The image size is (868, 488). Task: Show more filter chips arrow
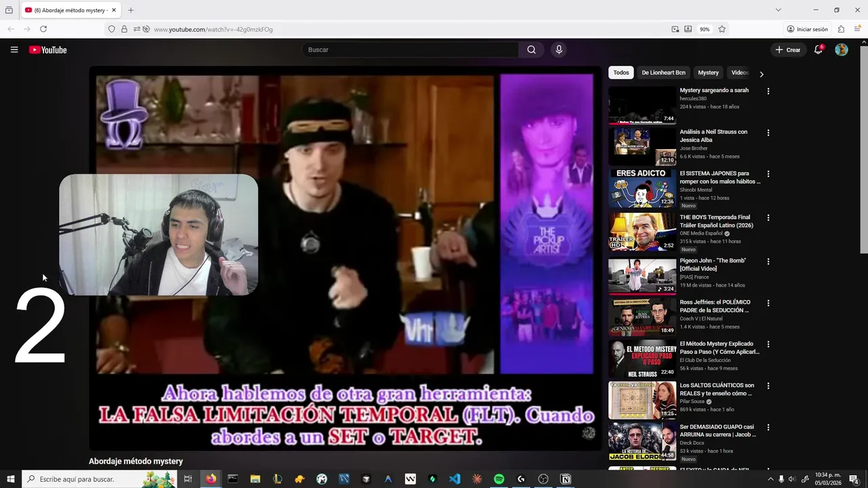pos(762,75)
